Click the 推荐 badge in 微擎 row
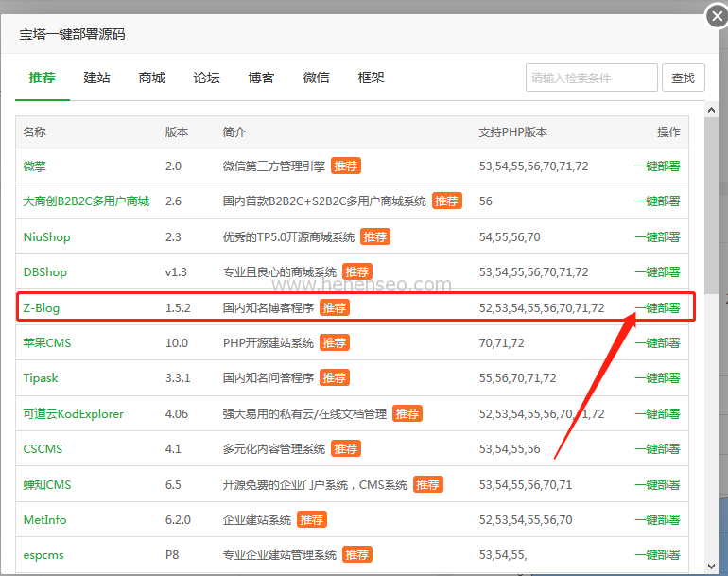This screenshot has height=576, width=728. [x=345, y=166]
